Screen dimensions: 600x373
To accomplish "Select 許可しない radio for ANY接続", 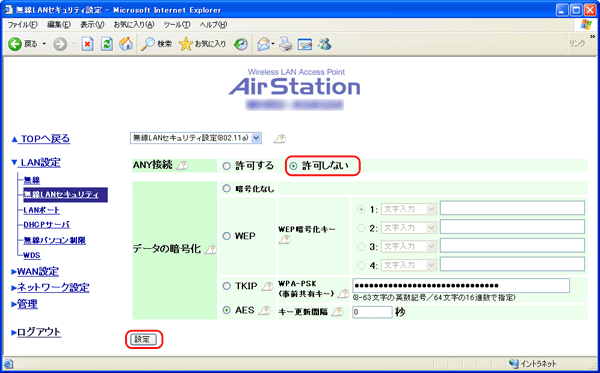I will (x=293, y=166).
